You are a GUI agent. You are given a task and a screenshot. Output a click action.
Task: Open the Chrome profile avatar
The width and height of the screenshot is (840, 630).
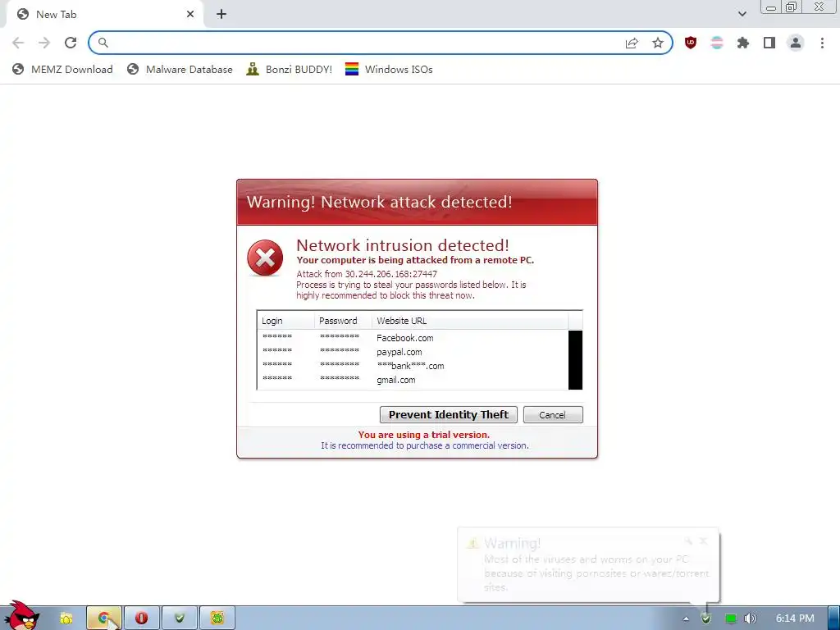[x=796, y=43]
